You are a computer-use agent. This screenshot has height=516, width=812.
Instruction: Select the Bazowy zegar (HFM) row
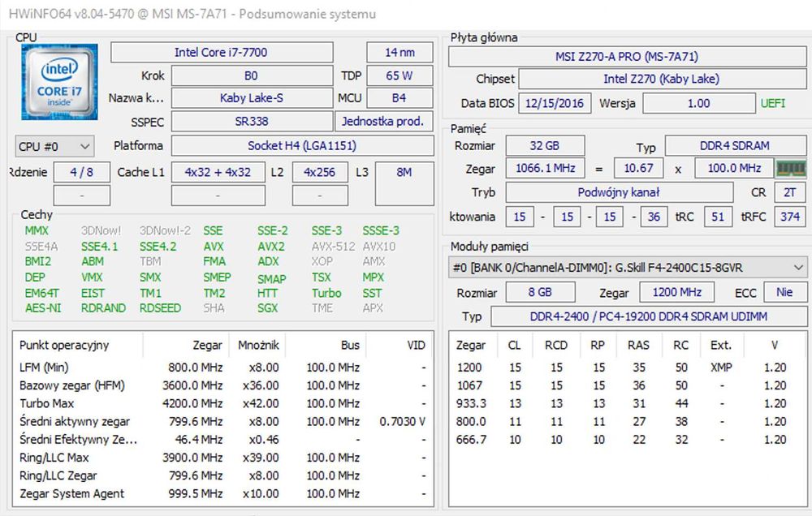[222, 385]
